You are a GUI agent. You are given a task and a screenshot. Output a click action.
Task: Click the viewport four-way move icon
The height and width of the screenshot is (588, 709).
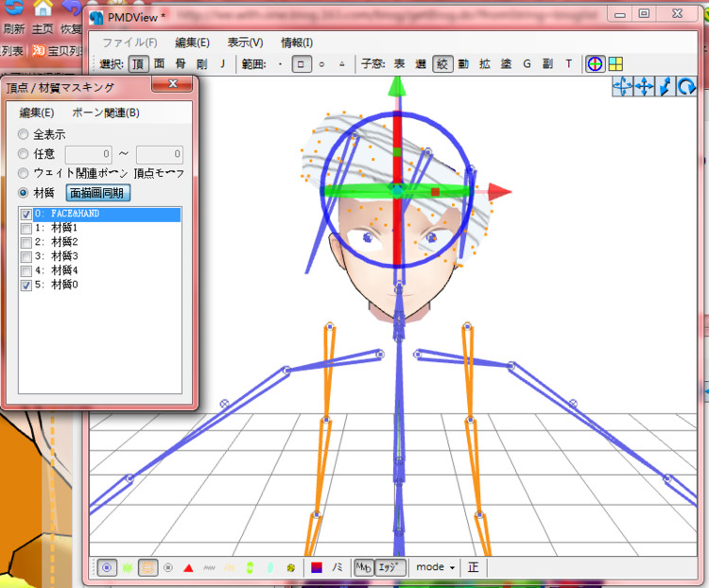point(644,86)
